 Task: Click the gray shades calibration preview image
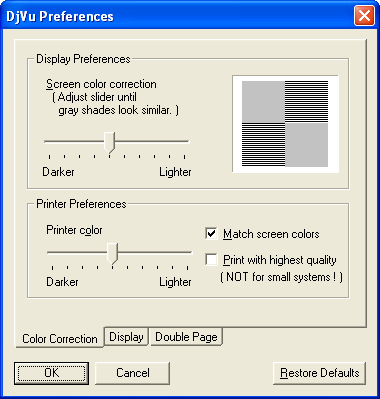point(285,124)
